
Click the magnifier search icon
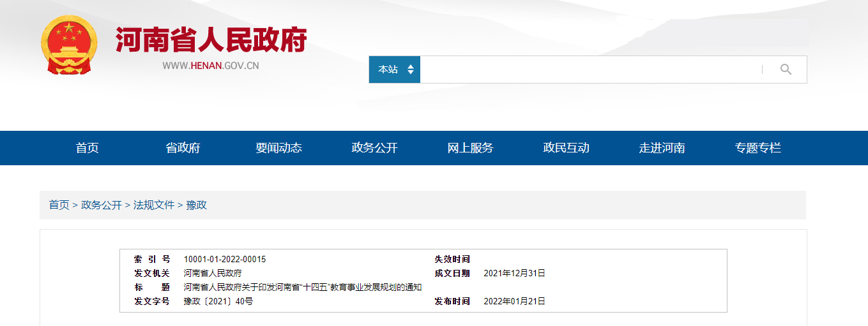point(786,70)
